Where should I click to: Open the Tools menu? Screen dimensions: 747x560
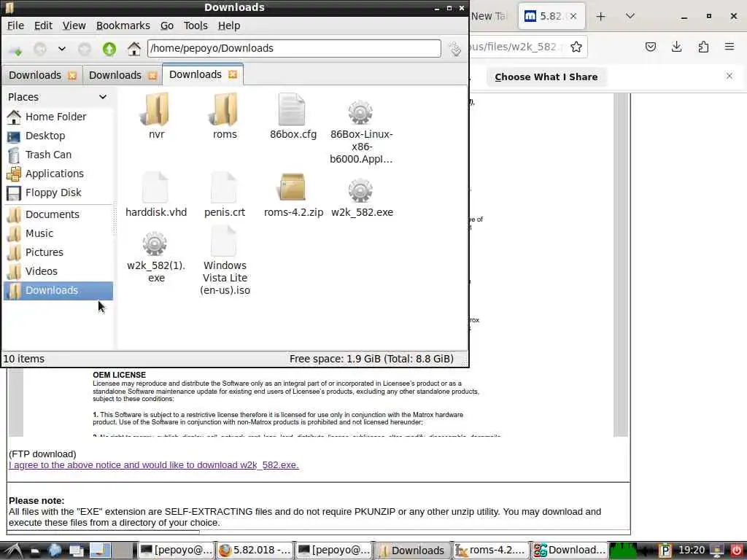click(196, 26)
